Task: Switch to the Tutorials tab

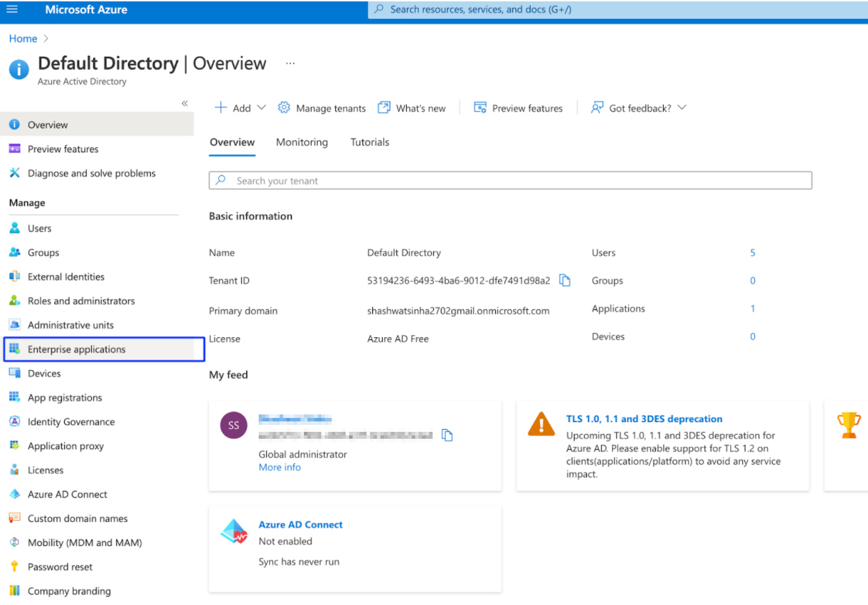Action: pyautogui.click(x=369, y=142)
